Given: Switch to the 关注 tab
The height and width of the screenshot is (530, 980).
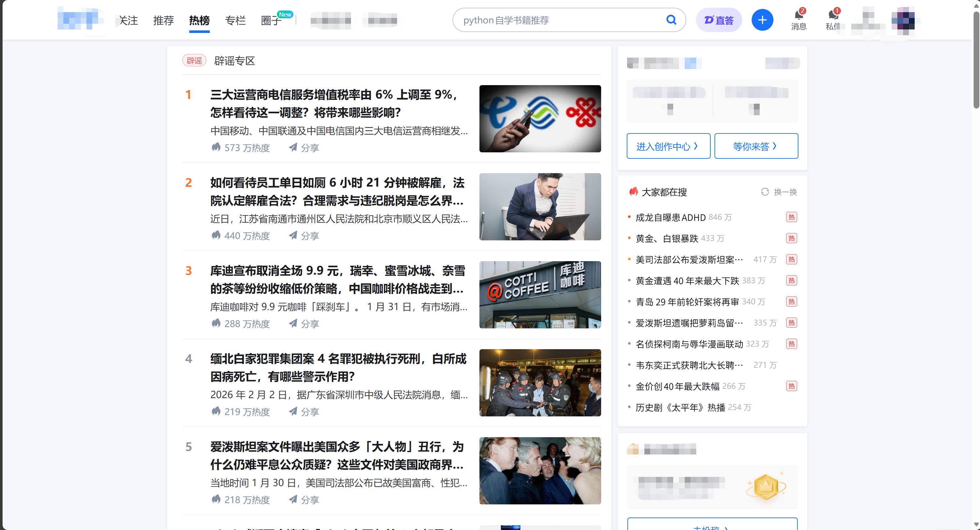Looking at the screenshot, I should coord(128,20).
